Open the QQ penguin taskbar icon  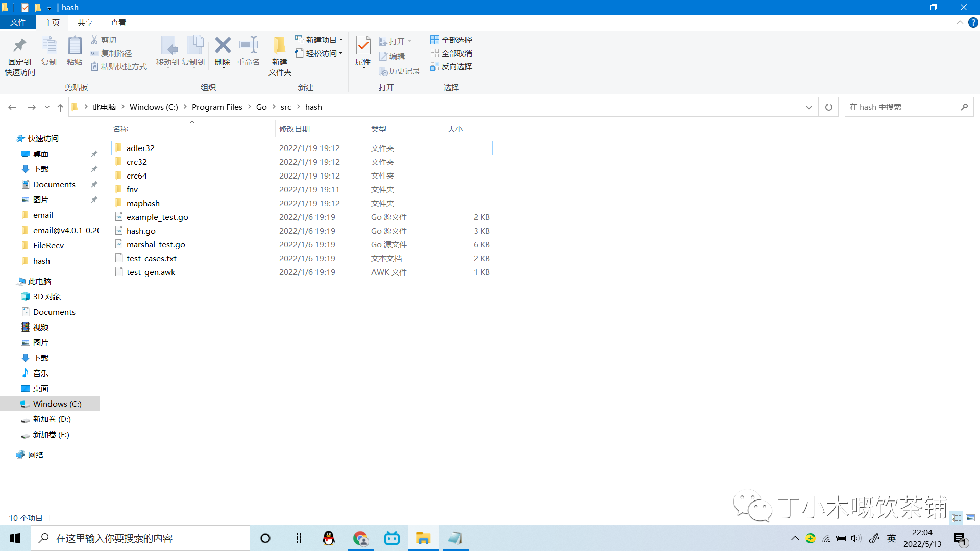coord(329,538)
